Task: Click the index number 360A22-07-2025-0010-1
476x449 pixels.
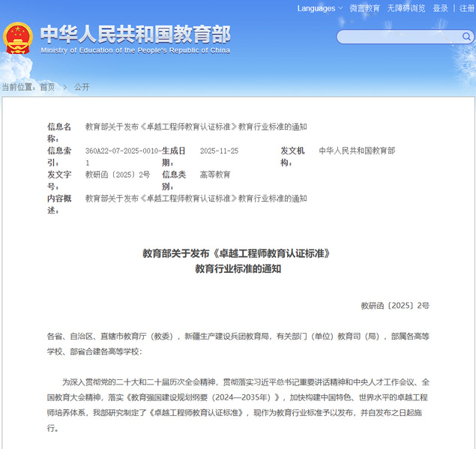Action: point(122,156)
